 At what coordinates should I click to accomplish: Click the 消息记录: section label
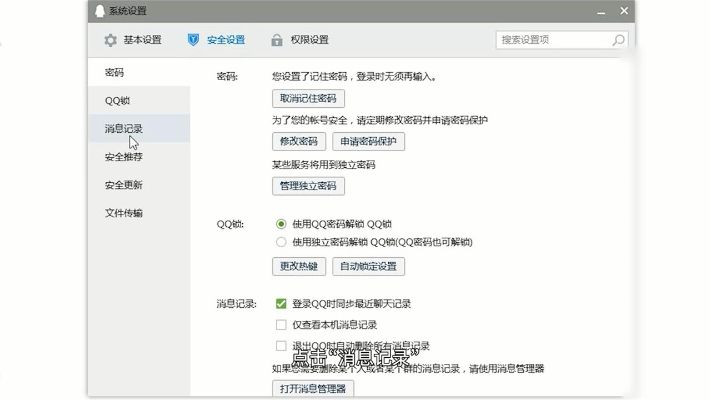pyautogui.click(x=237, y=304)
